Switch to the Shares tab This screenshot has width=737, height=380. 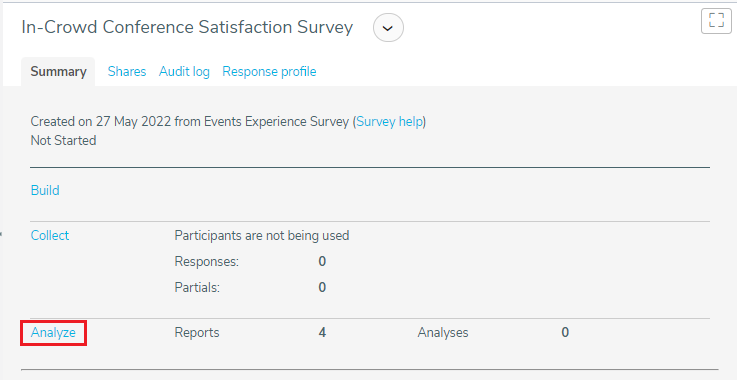127,71
